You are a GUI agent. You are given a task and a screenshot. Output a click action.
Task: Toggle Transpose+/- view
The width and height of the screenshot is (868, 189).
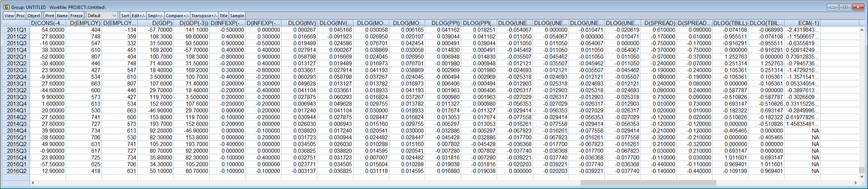pyautogui.click(x=204, y=16)
